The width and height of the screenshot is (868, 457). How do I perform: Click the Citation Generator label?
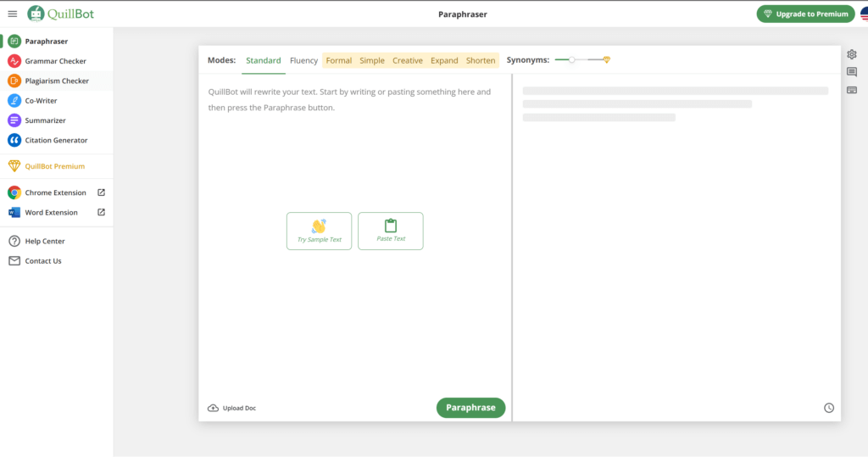point(56,140)
